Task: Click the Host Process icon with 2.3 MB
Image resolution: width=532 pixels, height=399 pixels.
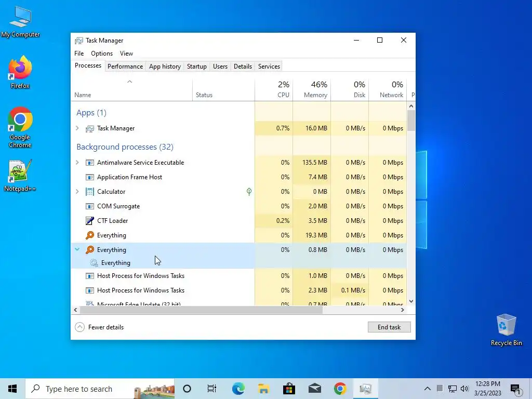Action: point(89,290)
